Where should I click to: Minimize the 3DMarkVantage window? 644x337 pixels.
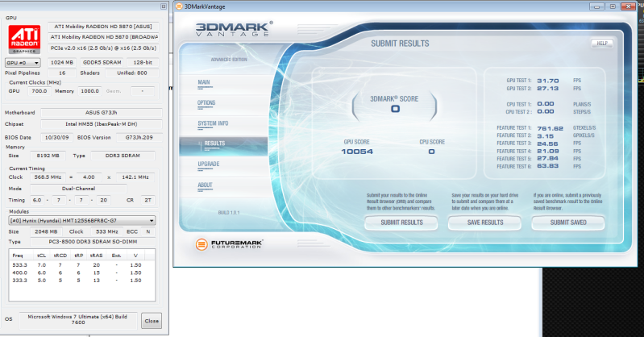[x=596, y=6]
